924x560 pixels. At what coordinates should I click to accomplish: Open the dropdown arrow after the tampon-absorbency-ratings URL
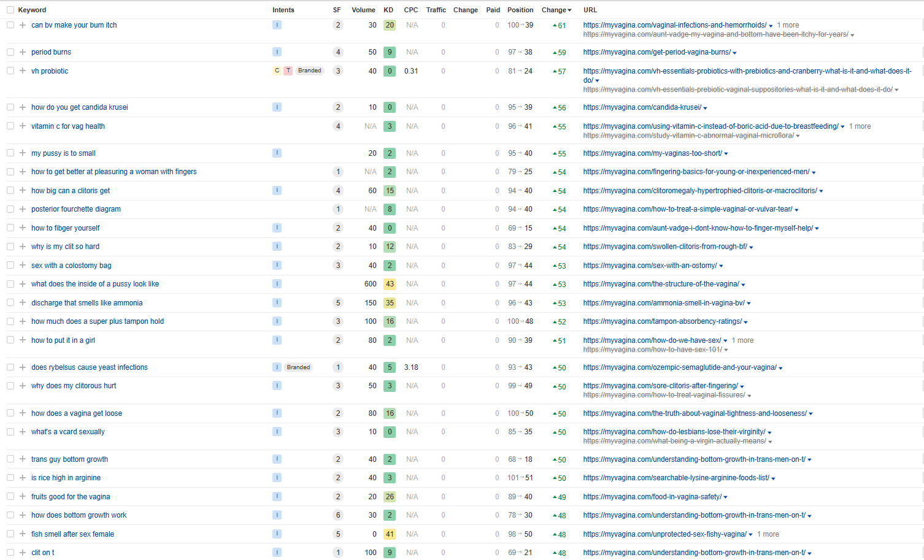click(x=745, y=322)
